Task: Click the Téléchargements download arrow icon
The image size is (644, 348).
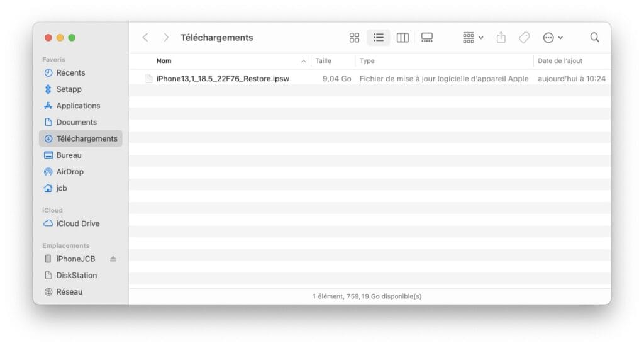Action: tap(48, 138)
